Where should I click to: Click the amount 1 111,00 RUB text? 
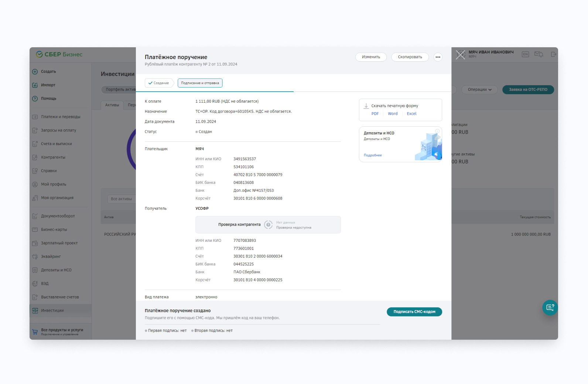pos(208,101)
